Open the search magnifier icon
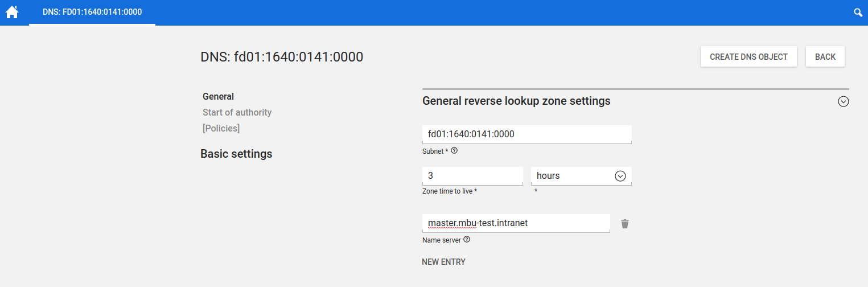868x287 pixels. pyautogui.click(x=858, y=13)
